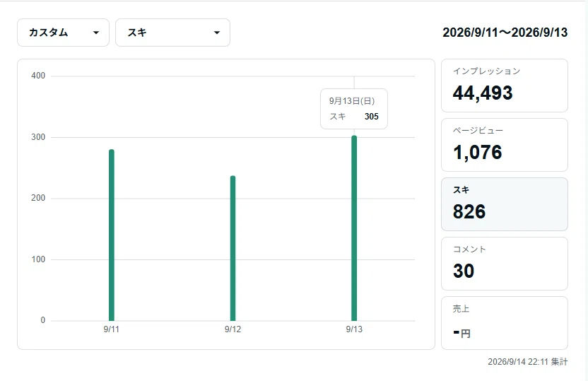Click the tooltip value 305

(x=371, y=117)
